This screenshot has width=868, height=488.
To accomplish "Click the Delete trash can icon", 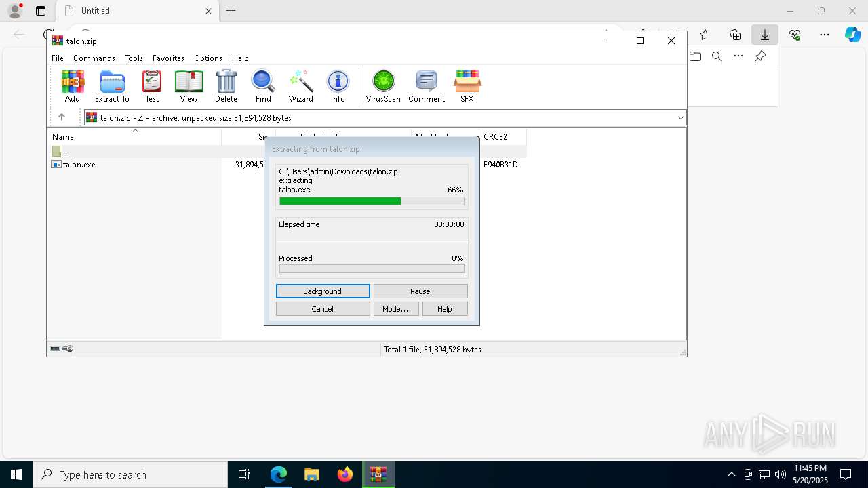I will click(226, 86).
